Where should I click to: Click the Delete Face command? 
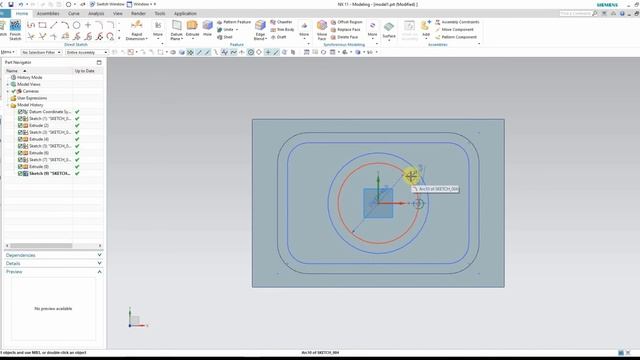(344, 37)
